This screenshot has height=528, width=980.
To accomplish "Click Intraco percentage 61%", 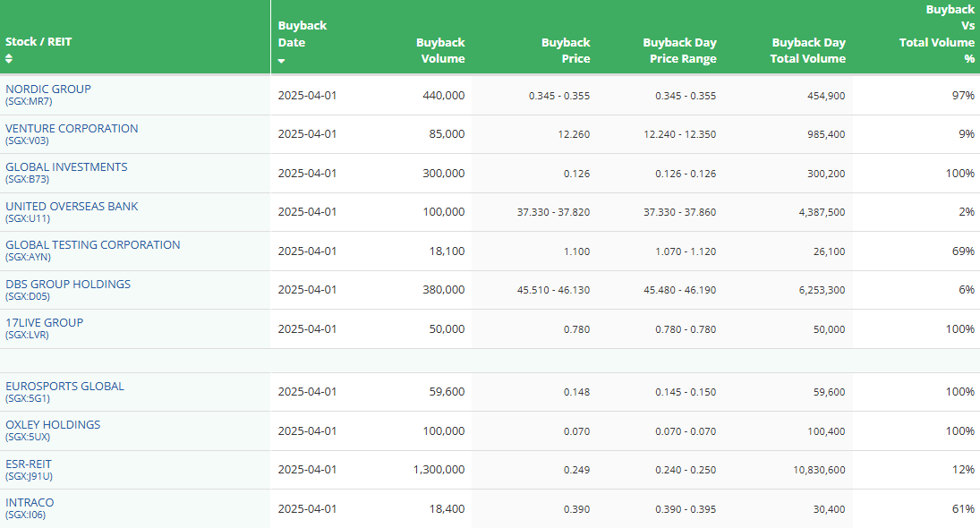I will click(x=963, y=509).
